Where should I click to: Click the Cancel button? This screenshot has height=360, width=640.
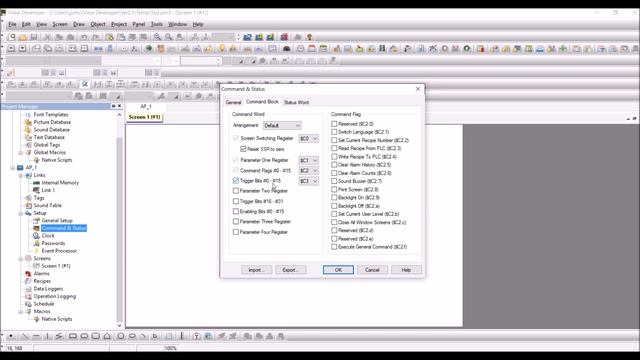click(372, 270)
